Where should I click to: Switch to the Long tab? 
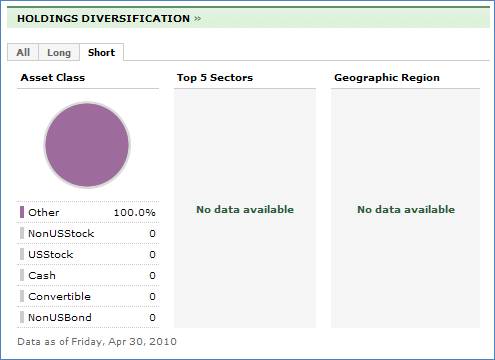coord(59,52)
